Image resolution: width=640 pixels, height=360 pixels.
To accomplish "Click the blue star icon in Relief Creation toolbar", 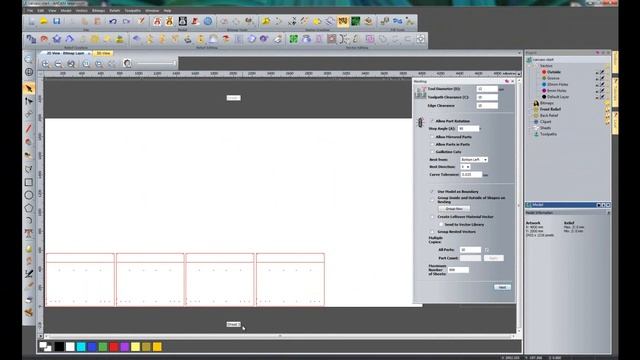I will click(x=57, y=39).
